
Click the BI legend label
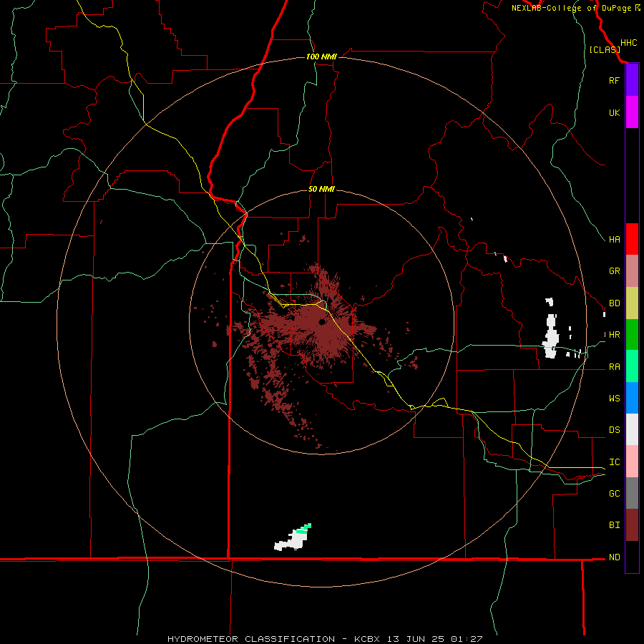click(x=614, y=525)
